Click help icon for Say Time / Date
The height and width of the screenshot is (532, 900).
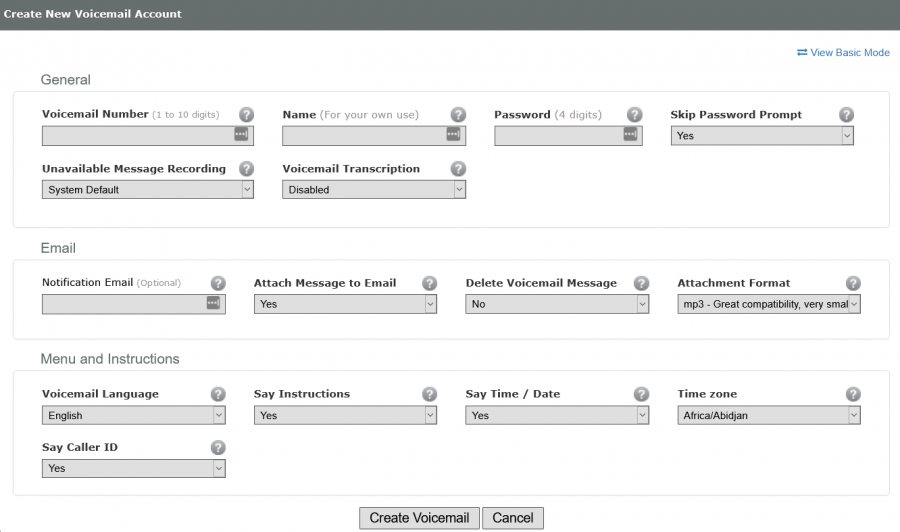[x=641, y=394]
